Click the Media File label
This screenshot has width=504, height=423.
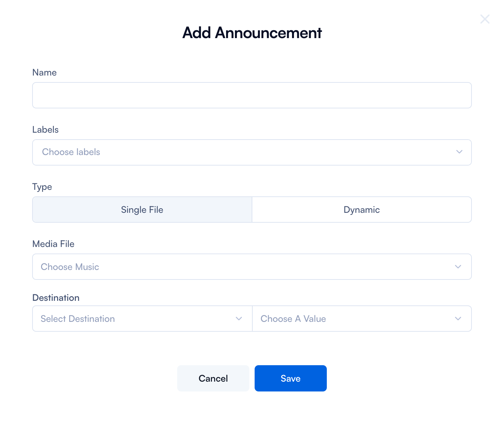coord(53,244)
